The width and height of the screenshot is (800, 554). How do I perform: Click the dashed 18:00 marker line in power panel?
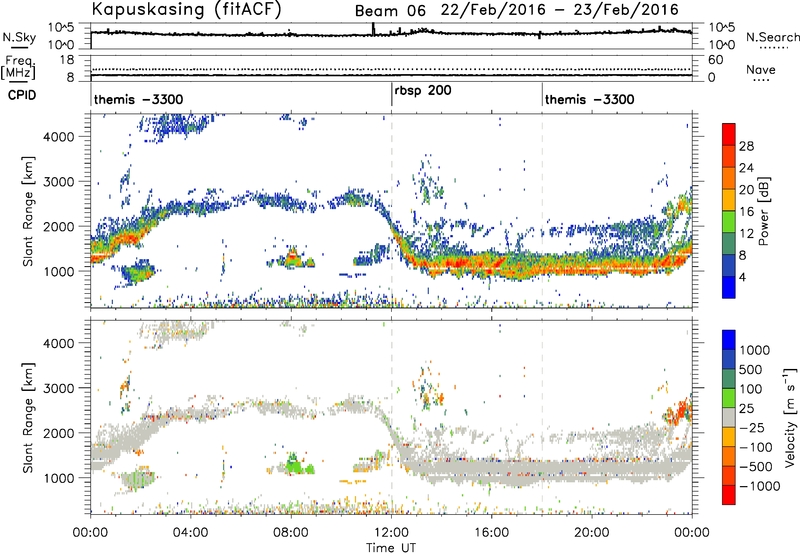542,210
